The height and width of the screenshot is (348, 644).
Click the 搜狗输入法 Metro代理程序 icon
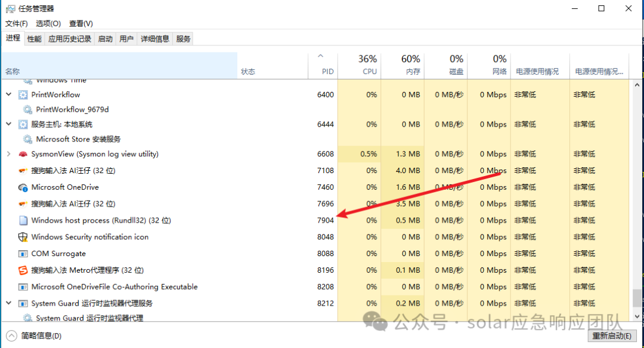(23, 270)
